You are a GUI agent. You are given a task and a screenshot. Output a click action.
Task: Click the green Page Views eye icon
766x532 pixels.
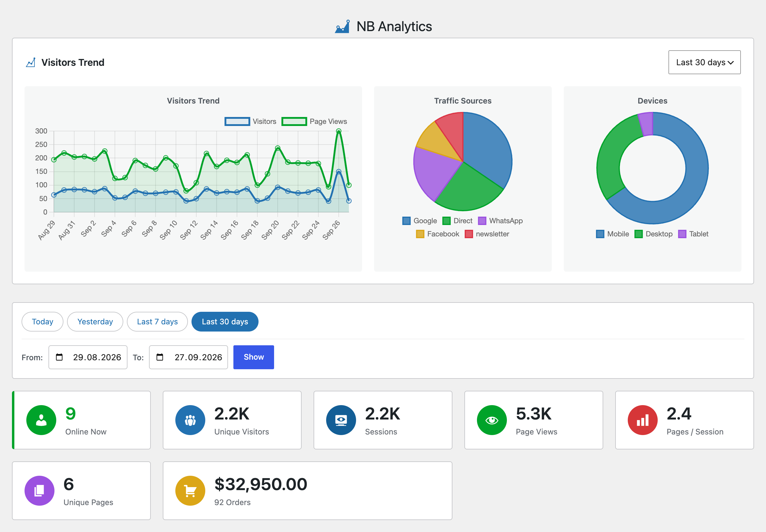point(492,420)
